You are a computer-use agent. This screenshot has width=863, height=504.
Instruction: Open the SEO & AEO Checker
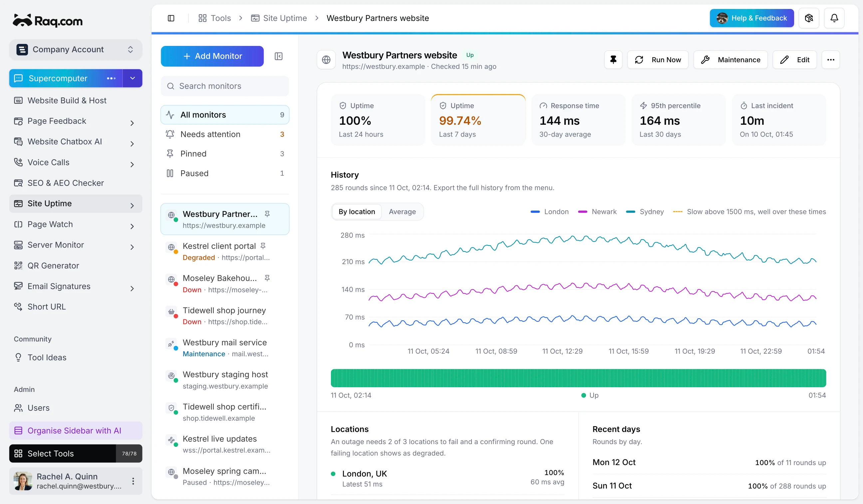[75, 183]
